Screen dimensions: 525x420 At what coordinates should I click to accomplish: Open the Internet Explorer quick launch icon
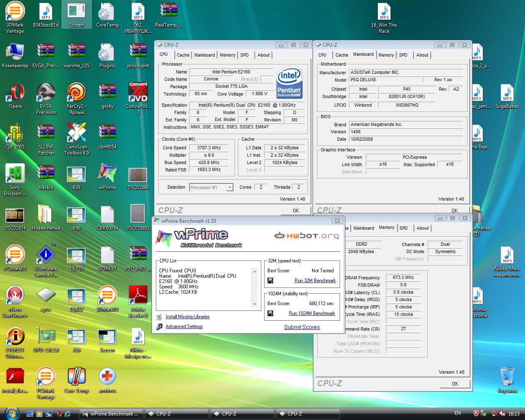point(68,413)
